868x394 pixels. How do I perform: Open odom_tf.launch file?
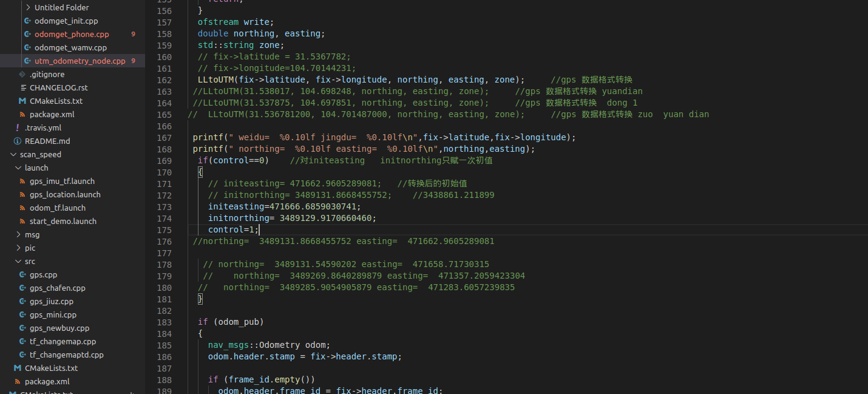point(58,208)
